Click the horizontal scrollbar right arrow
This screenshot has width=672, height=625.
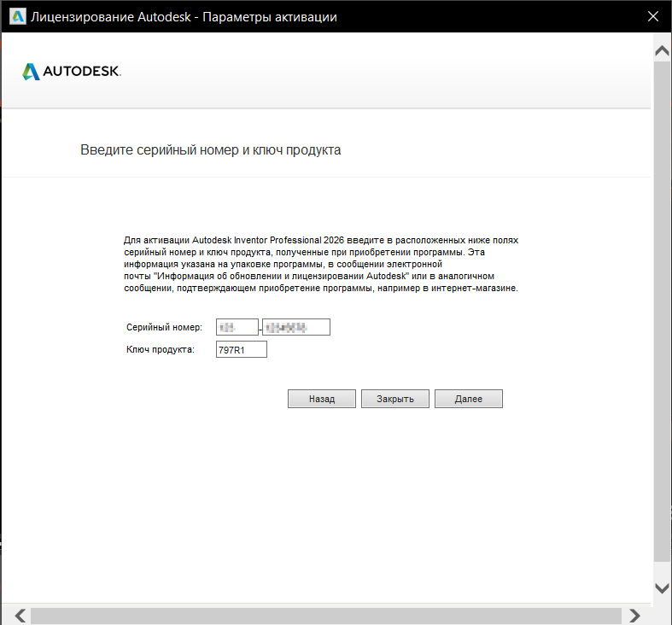pyautogui.click(x=634, y=615)
